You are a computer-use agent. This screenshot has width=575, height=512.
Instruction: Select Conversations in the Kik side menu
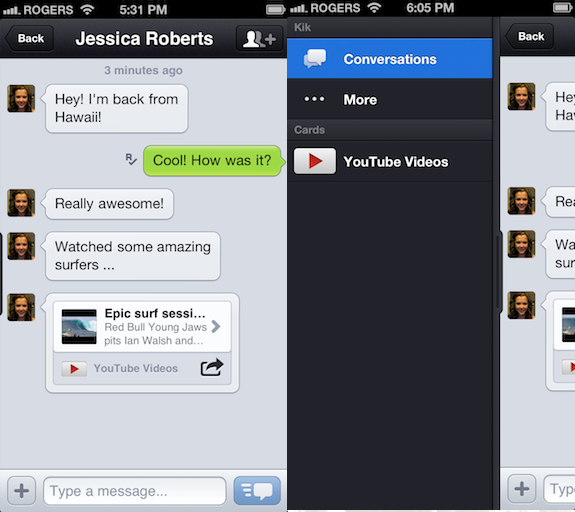(x=389, y=59)
